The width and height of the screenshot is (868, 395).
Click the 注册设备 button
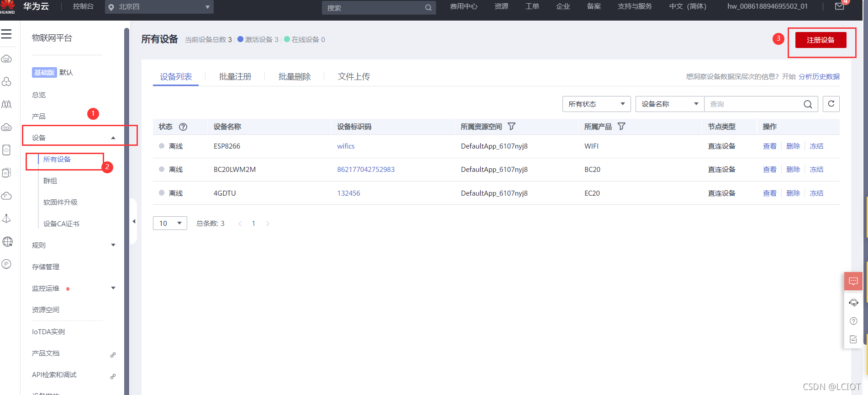click(x=821, y=40)
